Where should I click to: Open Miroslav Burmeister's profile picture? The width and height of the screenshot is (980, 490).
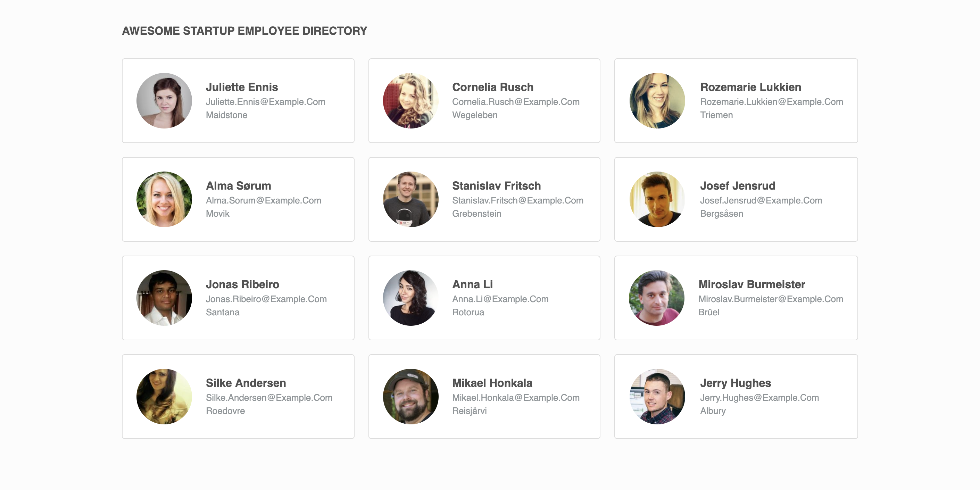(x=656, y=298)
